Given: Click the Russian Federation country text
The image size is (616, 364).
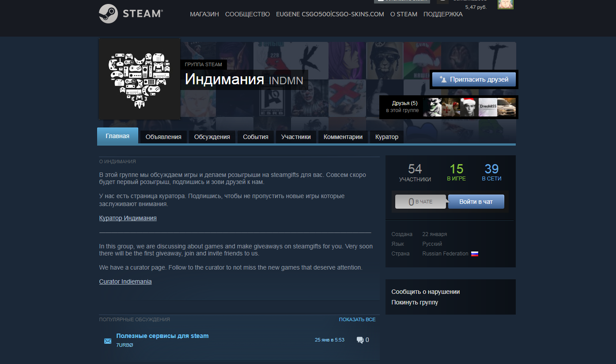Looking at the screenshot, I should tap(445, 254).
